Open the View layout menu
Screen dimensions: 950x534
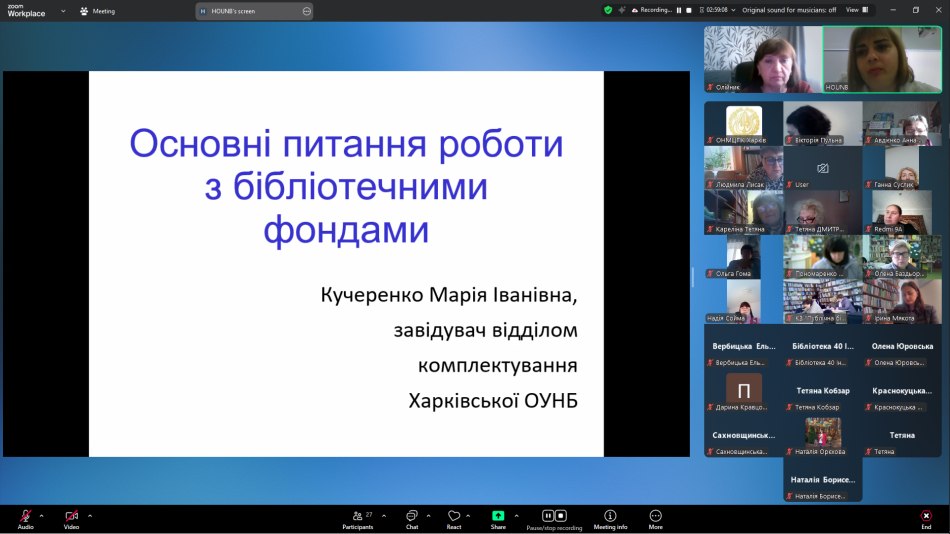click(856, 10)
